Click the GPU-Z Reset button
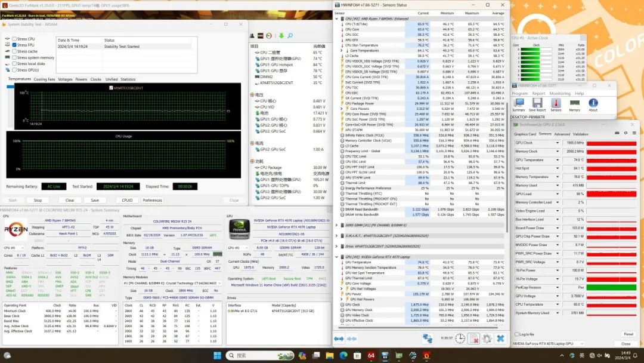 (628, 334)
